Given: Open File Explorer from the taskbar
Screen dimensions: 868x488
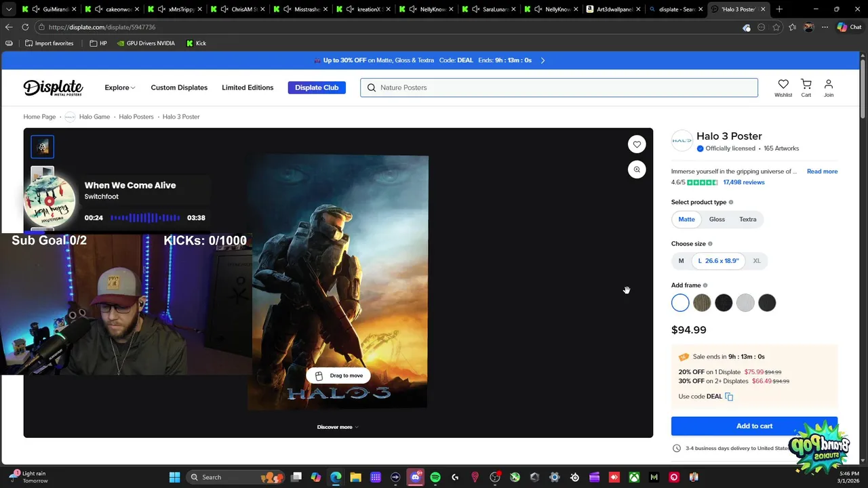Looking at the screenshot, I should [355, 477].
